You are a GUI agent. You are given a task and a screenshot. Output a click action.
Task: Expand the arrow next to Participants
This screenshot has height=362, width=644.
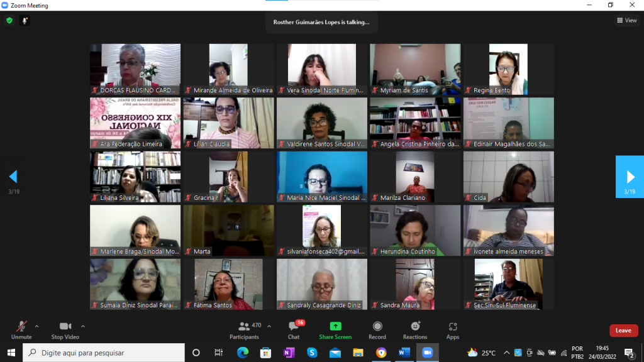click(269, 326)
